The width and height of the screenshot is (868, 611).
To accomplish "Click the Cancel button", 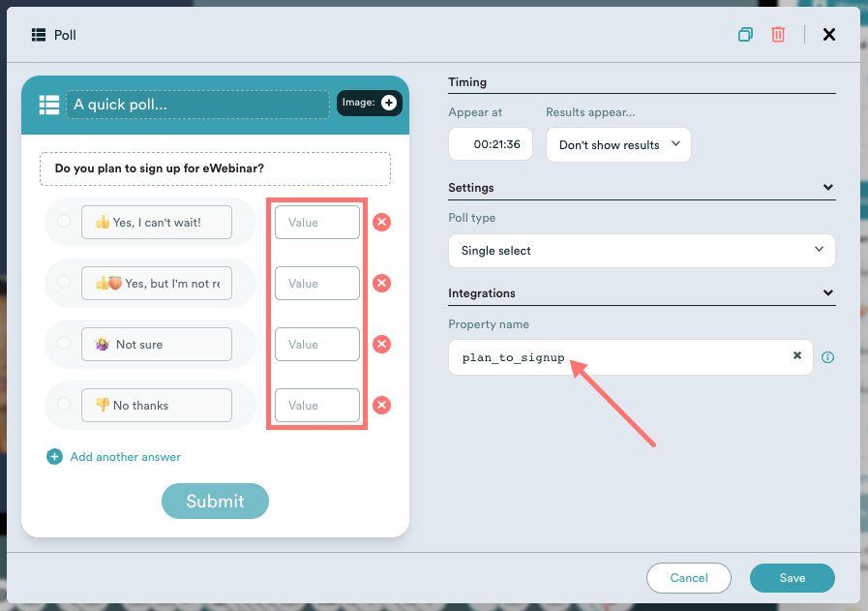I will [689, 578].
